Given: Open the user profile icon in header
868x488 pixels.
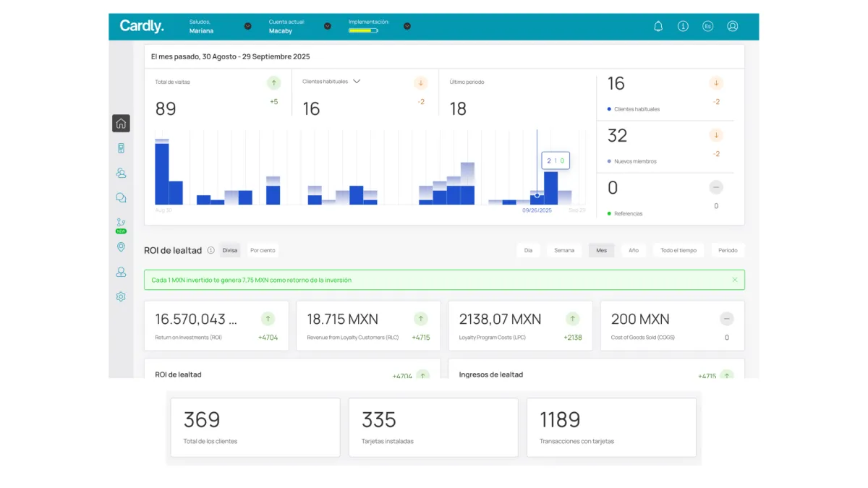Looking at the screenshot, I should point(732,26).
